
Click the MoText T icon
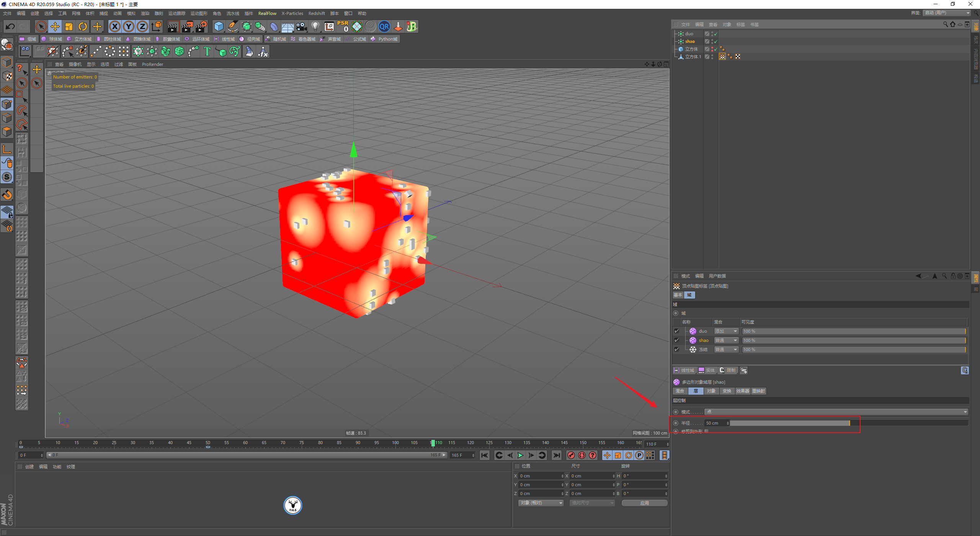click(x=207, y=52)
